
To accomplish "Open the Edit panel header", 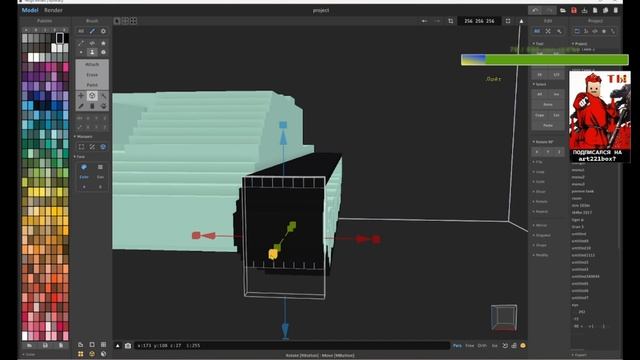I will pyautogui.click(x=548, y=20).
